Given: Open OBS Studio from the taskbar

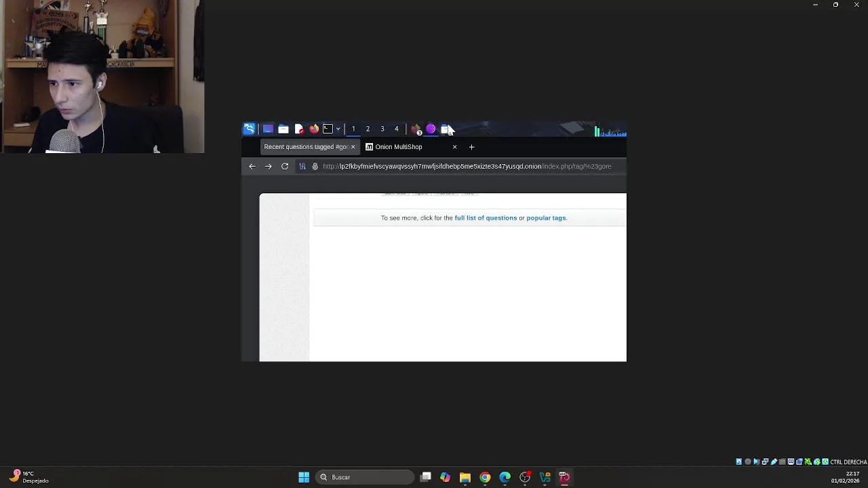Looking at the screenshot, I should click(x=525, y=477).
